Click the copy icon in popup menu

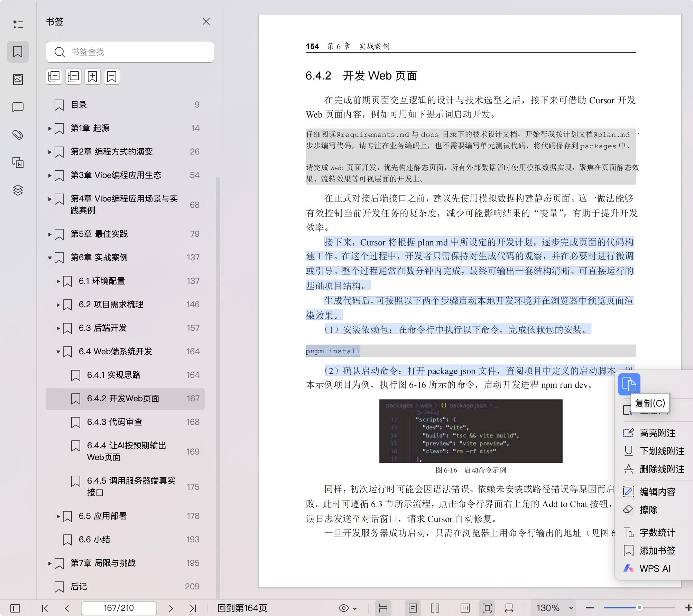point(629,384)
